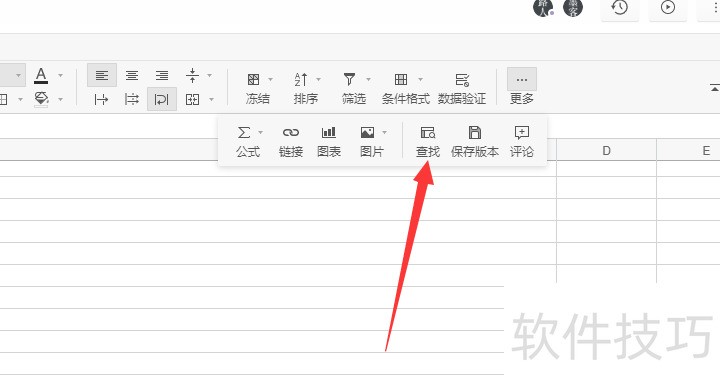Click the 条件格式 icon
Image resolution: width=720 pixels, height=390 pixels.
point(401,79)
